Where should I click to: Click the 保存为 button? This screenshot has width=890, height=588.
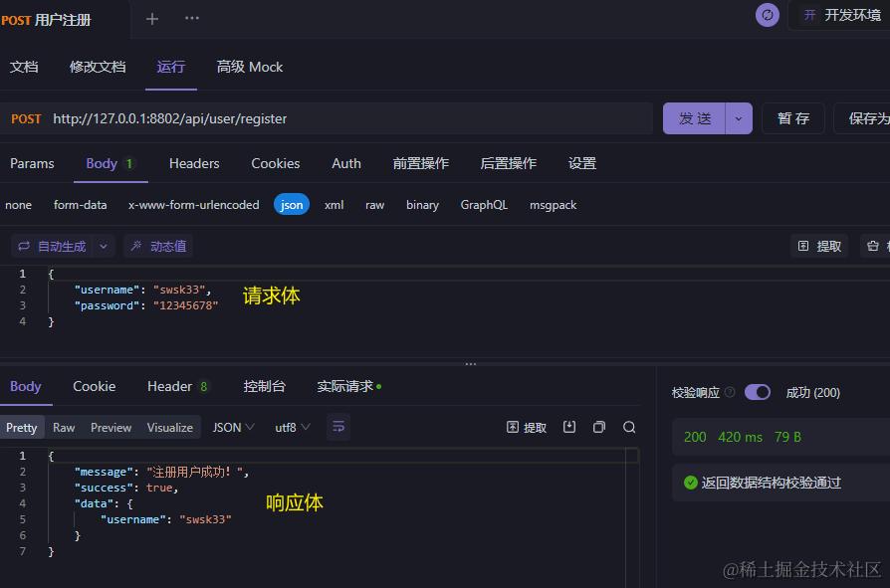(x=862, y=118)
